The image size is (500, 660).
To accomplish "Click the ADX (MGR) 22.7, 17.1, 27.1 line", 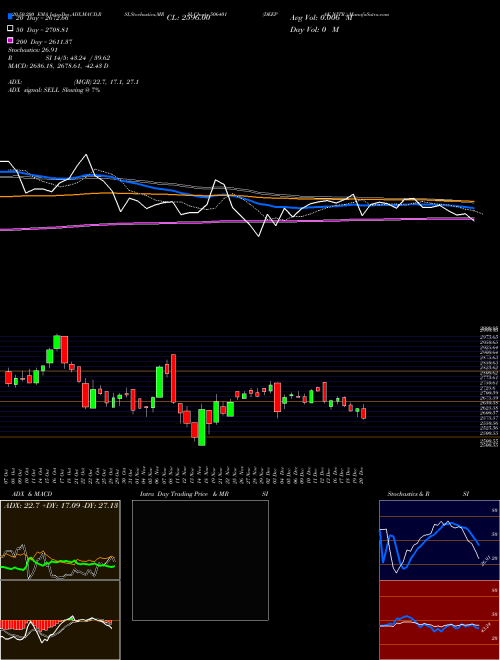I will (74, 82).
